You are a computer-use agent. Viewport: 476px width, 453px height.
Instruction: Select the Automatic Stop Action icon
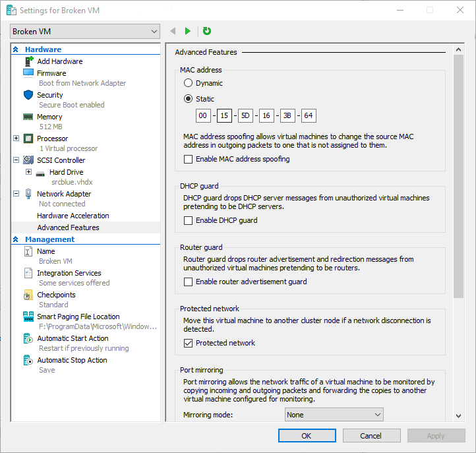pyautogui.click(x=28, y=360)
